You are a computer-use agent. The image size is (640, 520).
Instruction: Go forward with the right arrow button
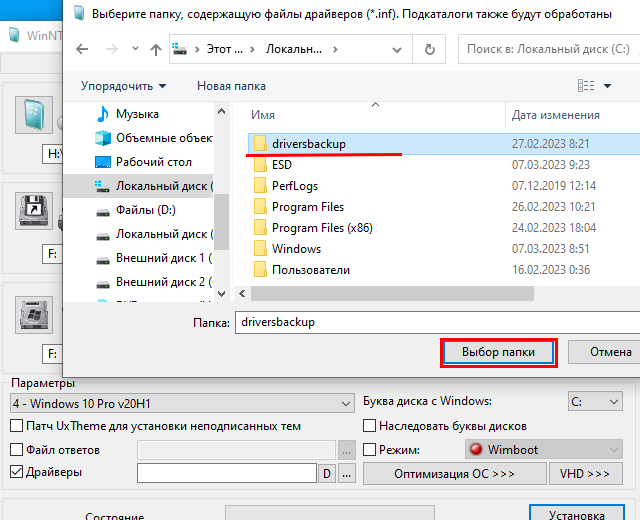[111, 49]
